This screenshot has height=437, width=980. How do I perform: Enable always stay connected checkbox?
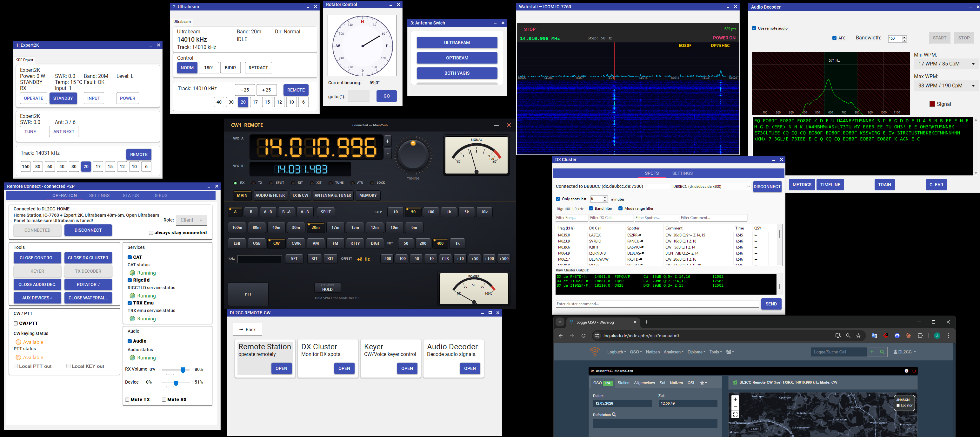coord(151,233)
